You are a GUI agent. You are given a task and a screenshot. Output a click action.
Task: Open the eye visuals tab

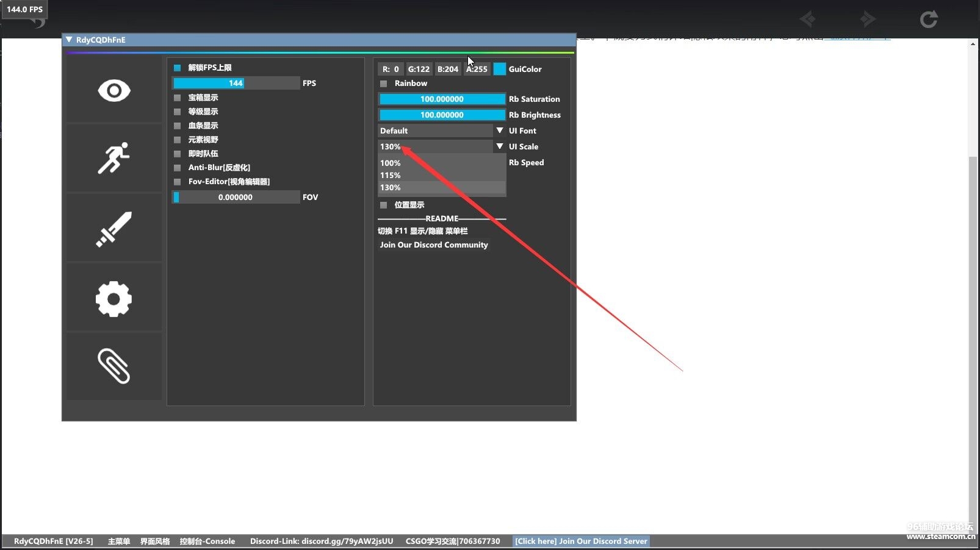(x=114, y=91)
